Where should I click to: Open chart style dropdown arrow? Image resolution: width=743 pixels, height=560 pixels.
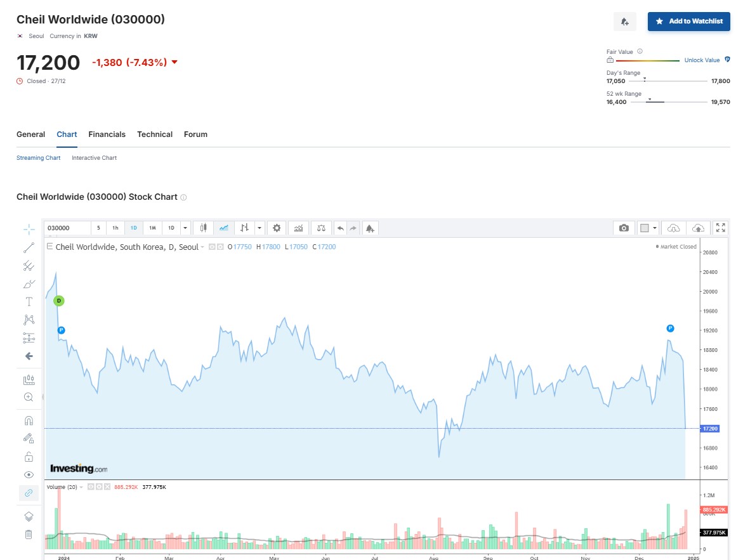tap(260, 228)
